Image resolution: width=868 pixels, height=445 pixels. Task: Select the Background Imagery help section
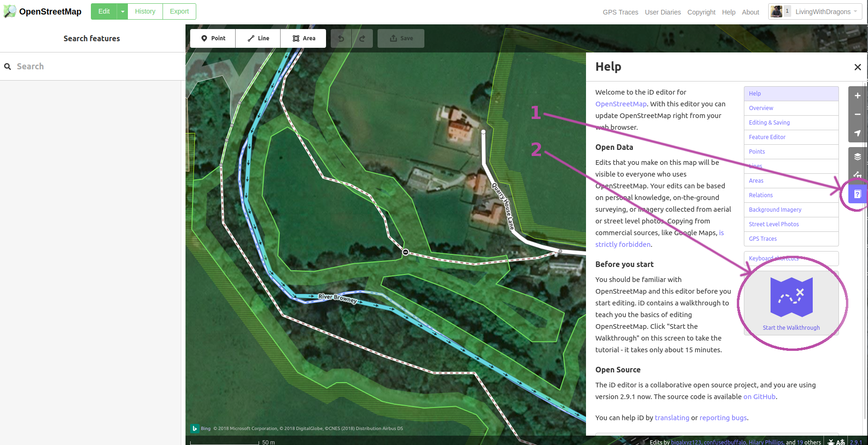(x=791, y=210)
